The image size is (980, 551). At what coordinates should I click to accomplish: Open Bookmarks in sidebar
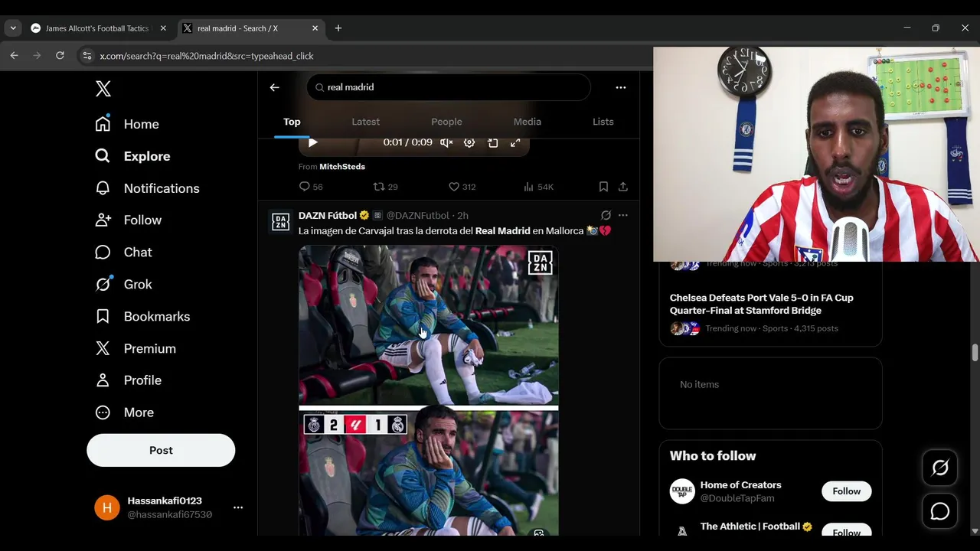pos(142,317)
